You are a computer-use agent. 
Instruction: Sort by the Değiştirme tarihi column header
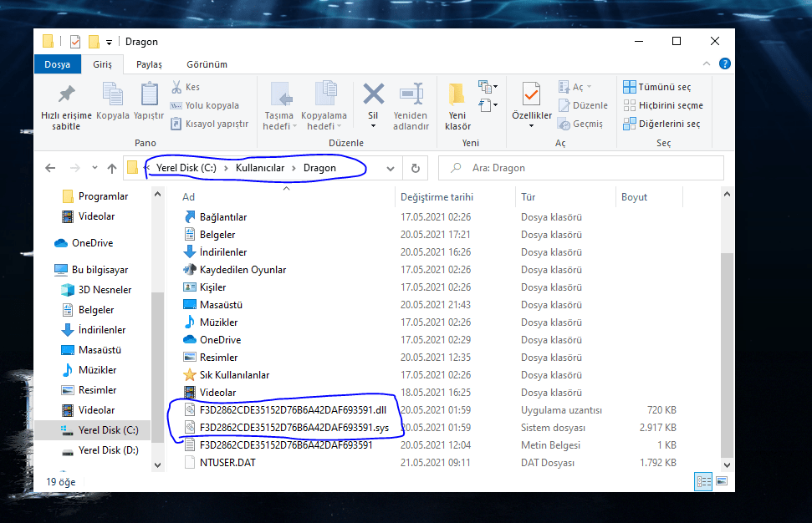coord(437,197)
